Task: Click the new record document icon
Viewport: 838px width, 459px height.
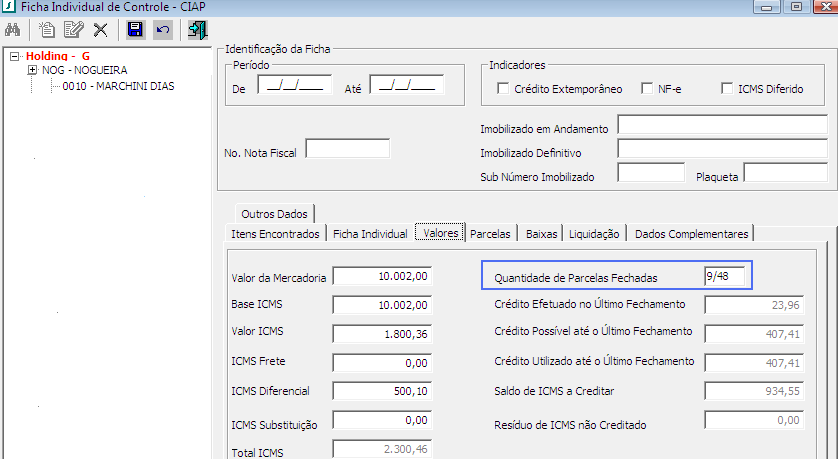Action: click(x=46, y=30)
